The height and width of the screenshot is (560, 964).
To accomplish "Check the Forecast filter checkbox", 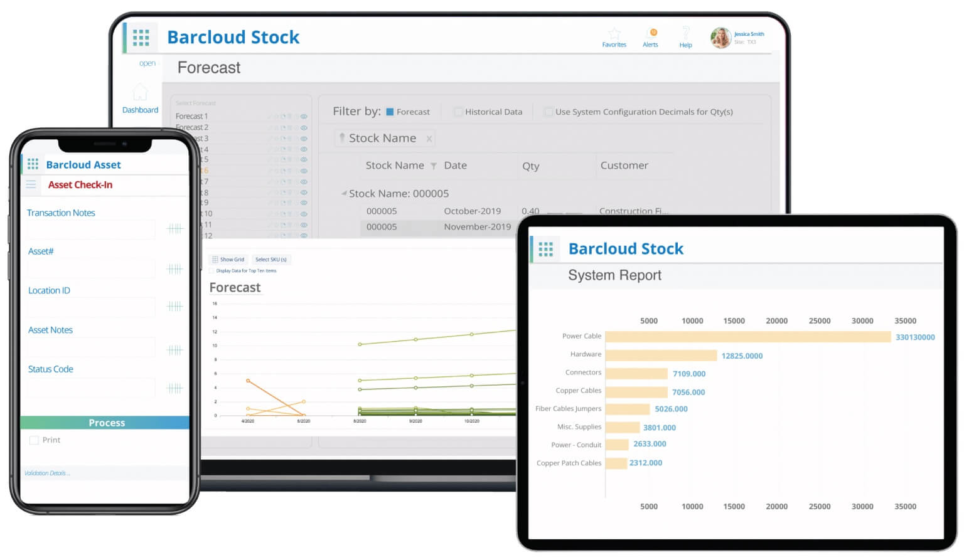I will [390, 112].
